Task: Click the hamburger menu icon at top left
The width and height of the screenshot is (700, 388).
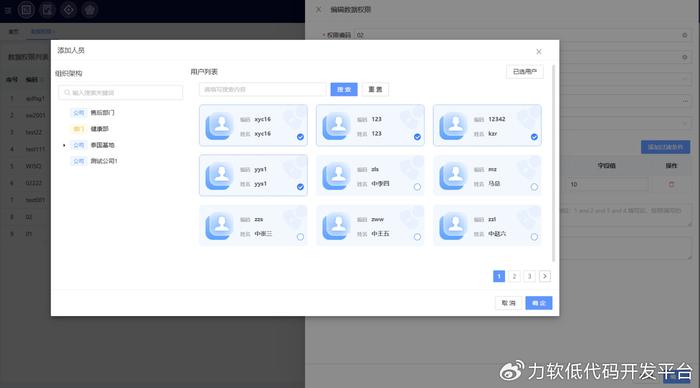Action: pyautogui.click(x=8, y=10)
